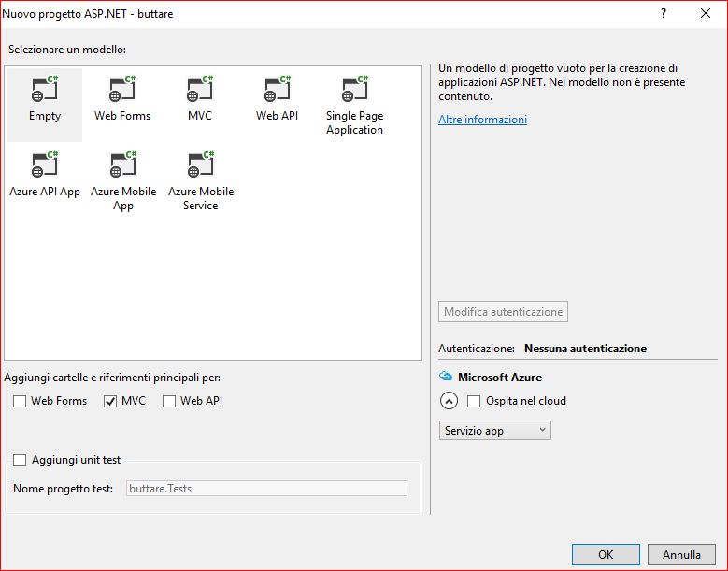Tick the Aggiungi unit test checkbox

point(20,460)
